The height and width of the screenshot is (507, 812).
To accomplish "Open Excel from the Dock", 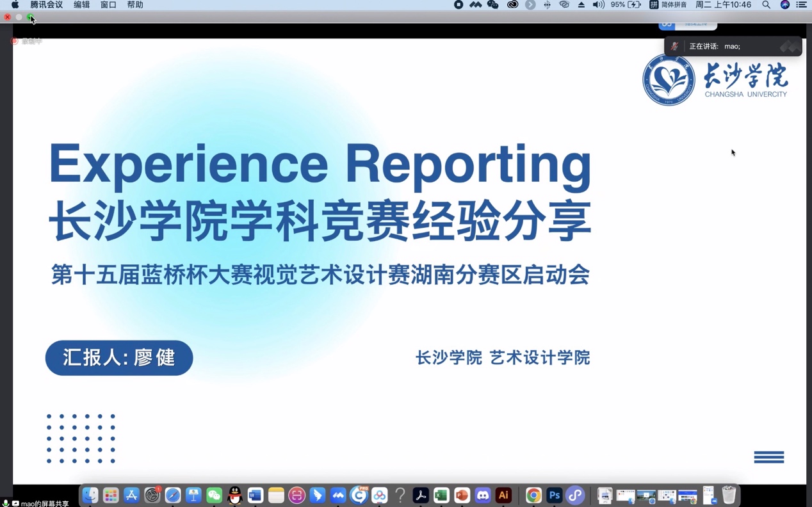I will tap(441, 495).
